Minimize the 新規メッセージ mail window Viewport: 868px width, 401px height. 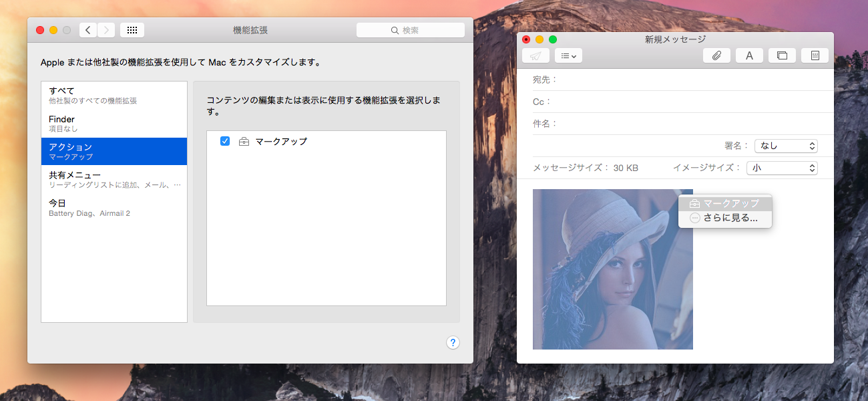[539, 39]
